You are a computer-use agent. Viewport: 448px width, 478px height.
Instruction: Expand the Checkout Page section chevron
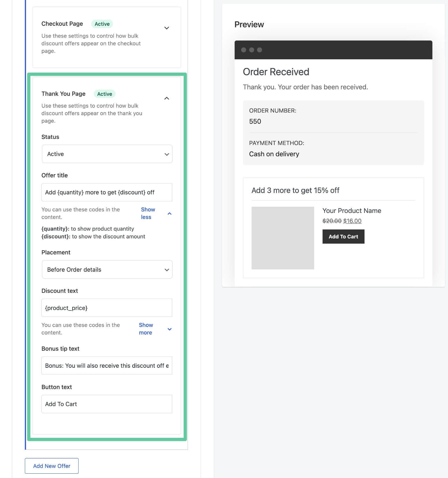166,28
